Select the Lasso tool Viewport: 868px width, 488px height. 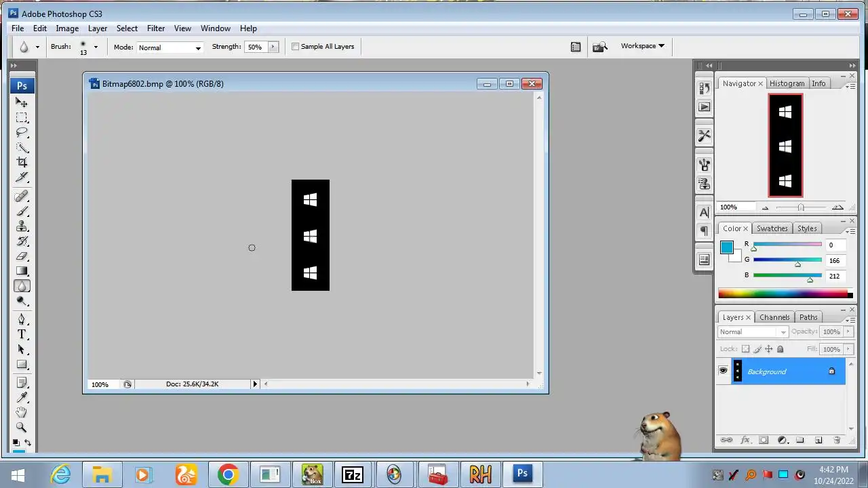[x=22, y=132]
